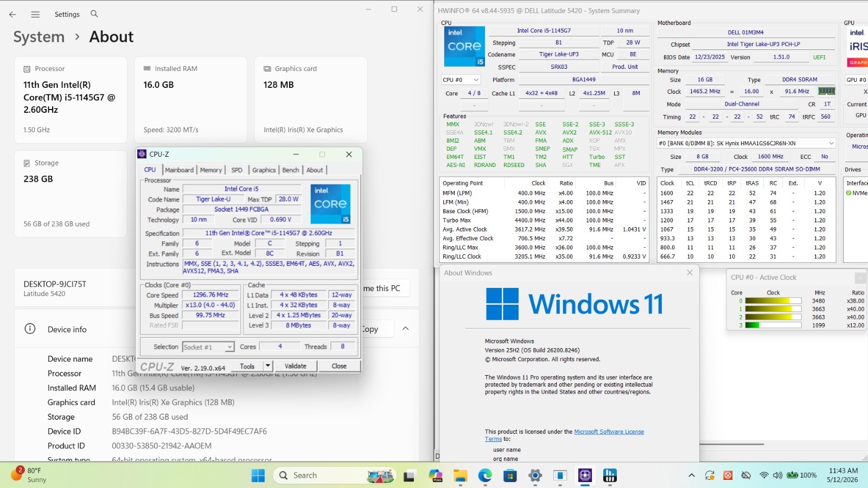Click the Graphics card icon in Settings
Screen dimensions: 868x488
click(267, 69)
